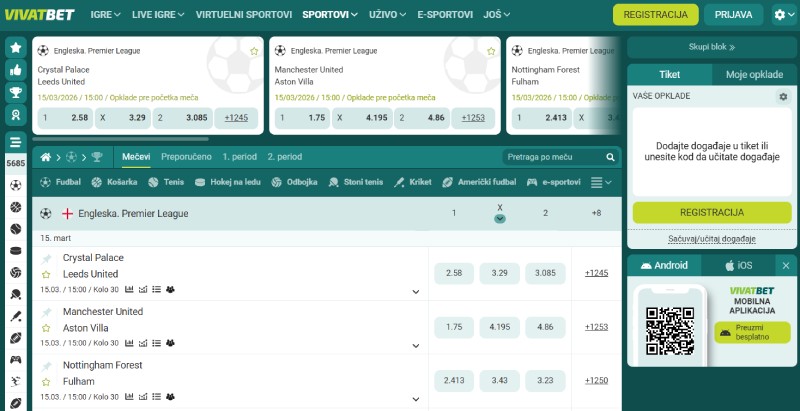Toggle favorite star on Crystal Palace card

point(254,50)
